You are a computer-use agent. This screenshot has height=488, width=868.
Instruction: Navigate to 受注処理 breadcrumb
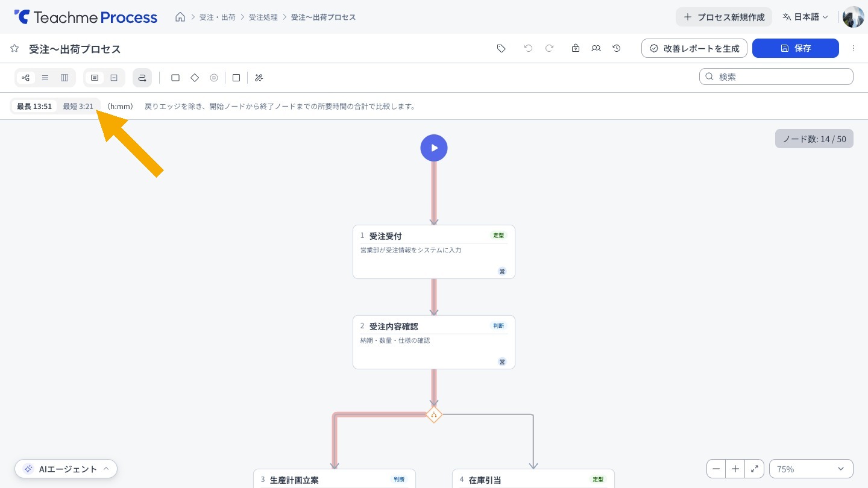pos(263,17)
